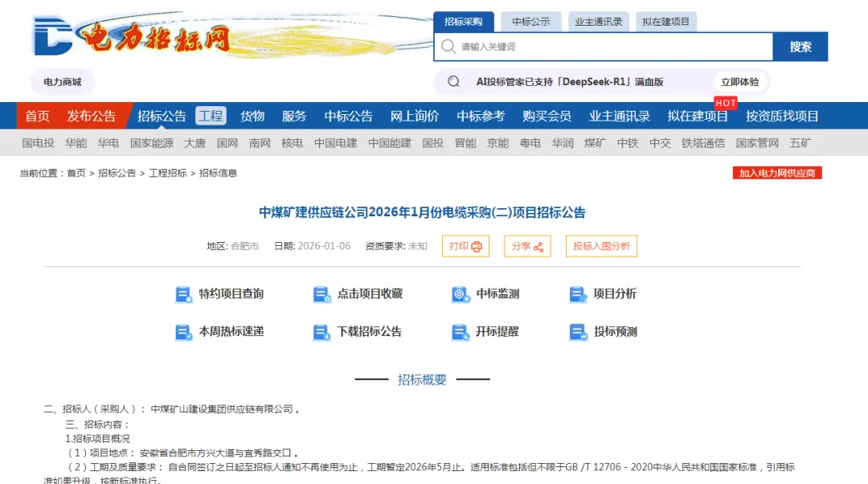Image resolution: width=868 pixels, height=484 pixels.
Task: Go to 首页 in main navigation
Action: (38, 116)
